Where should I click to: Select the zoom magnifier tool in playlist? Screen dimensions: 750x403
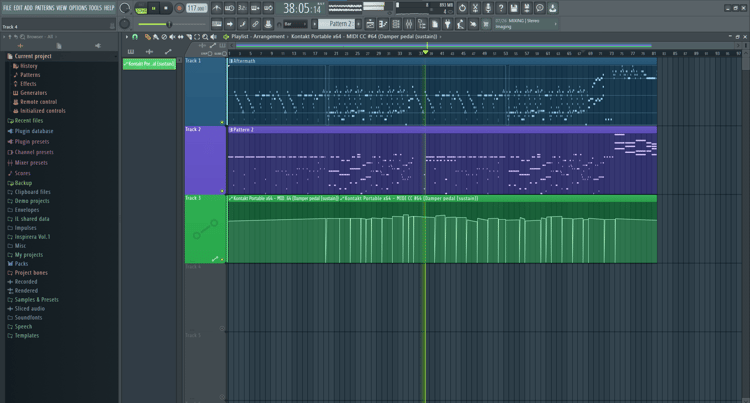pos(205,37)
